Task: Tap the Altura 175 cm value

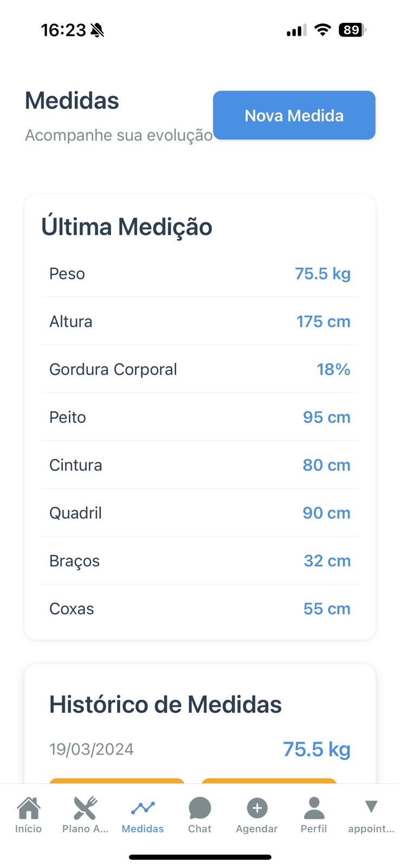Action: point(323,322)
